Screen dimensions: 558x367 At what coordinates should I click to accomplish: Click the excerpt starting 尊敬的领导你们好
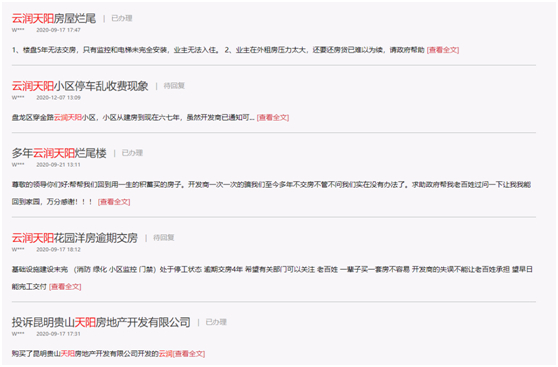click(x=271, y=193)
